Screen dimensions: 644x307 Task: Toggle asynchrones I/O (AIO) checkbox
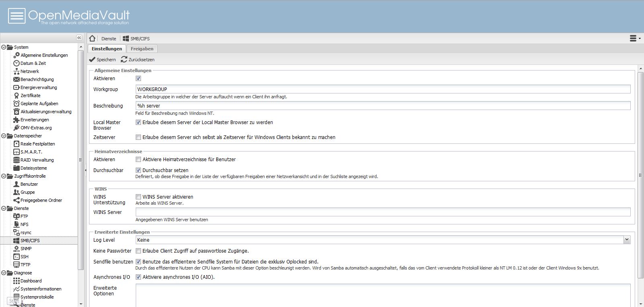(138, 277)
